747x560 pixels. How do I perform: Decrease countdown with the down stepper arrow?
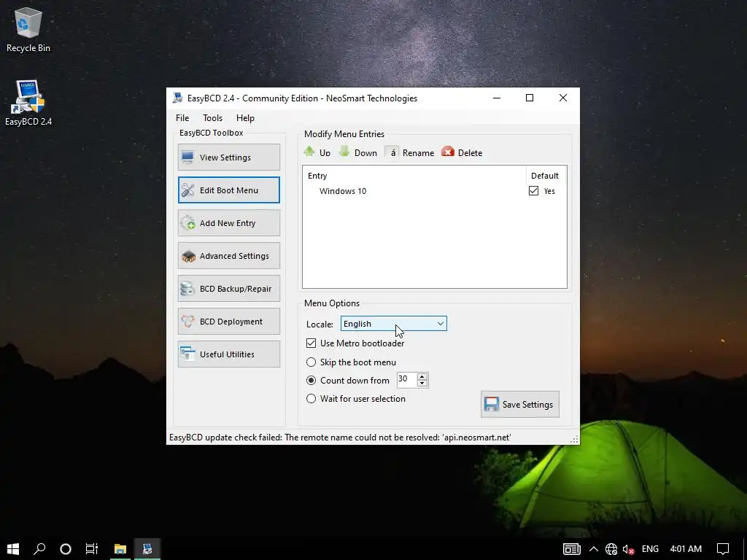click(422, 384)
